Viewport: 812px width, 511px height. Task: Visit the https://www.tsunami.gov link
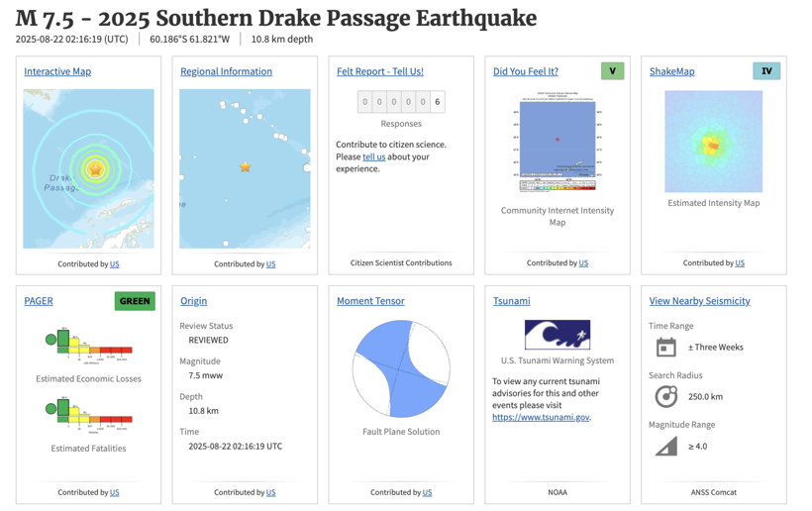(x=541, y=417)
